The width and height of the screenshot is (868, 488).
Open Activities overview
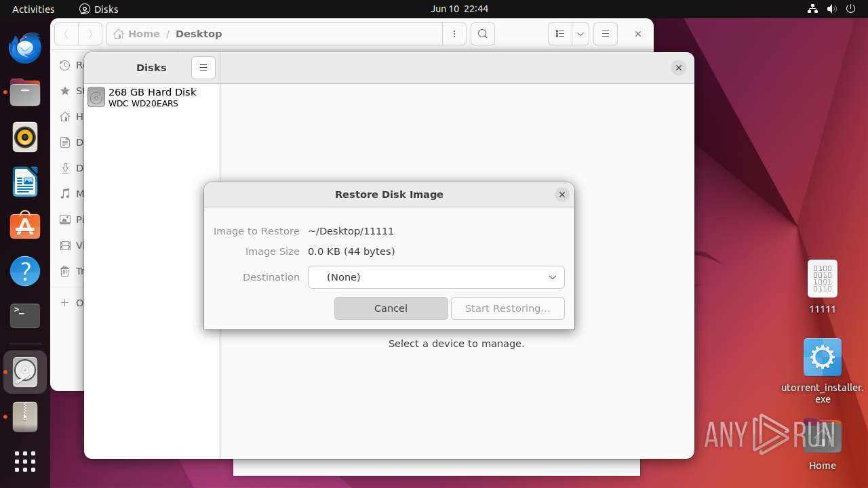tap(33, 9)
